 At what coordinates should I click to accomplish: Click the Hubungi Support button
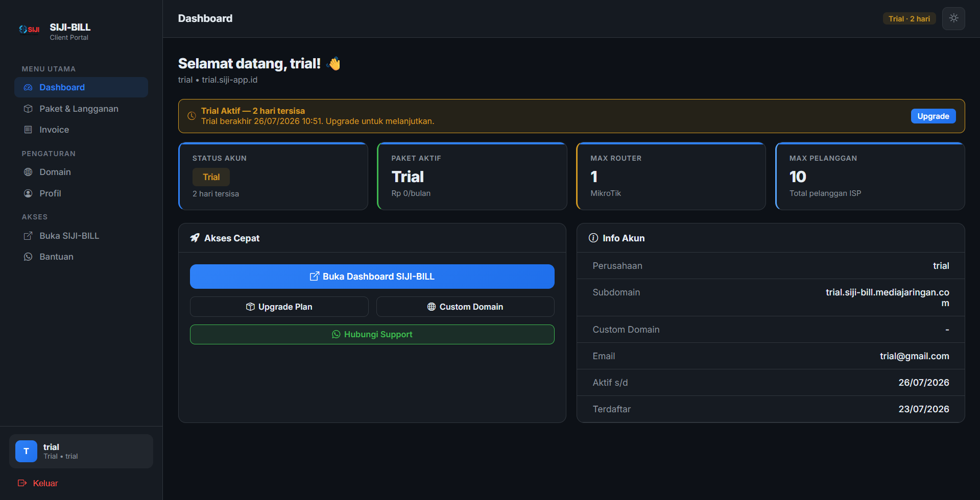click(x=372, y=334)
